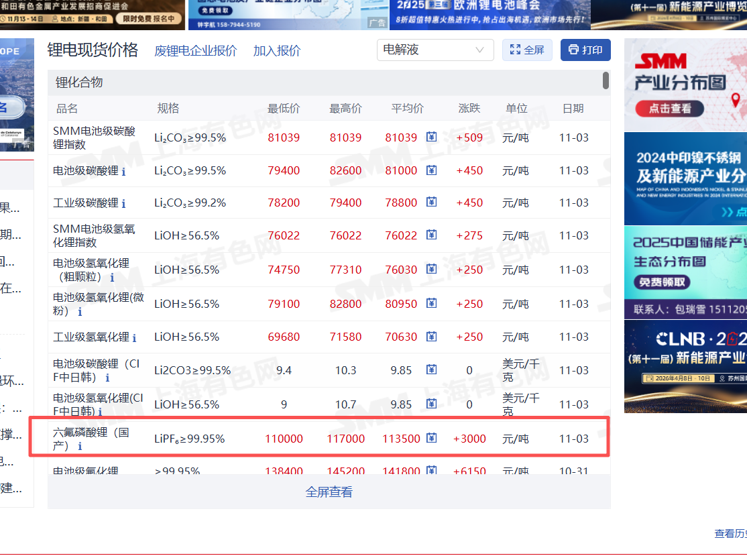Screen dimensions: 747x560
Task: Show info icon next to 电池级碳酸锂 name
Action: click(x=123, y=172)
